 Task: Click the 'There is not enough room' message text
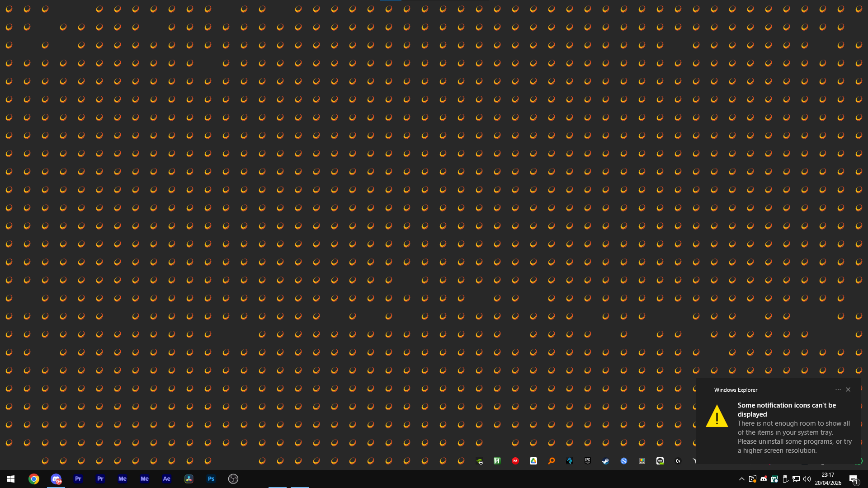[x=795, y=437]
